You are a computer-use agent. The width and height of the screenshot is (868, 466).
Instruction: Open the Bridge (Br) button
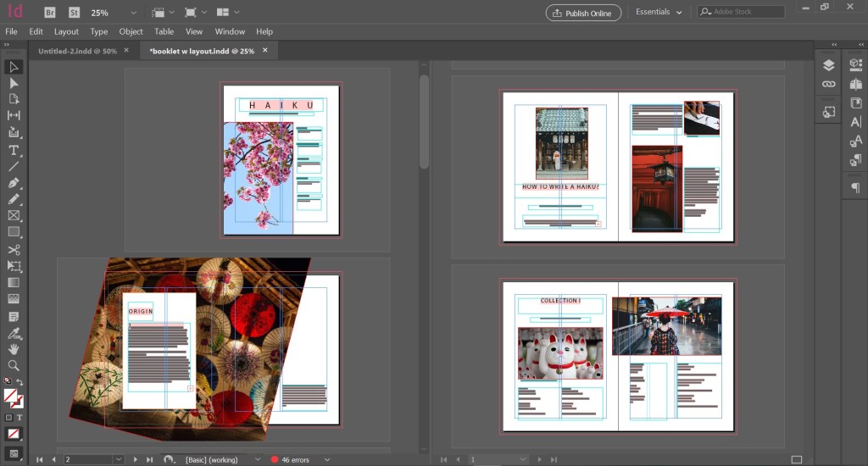coord(50,13)
